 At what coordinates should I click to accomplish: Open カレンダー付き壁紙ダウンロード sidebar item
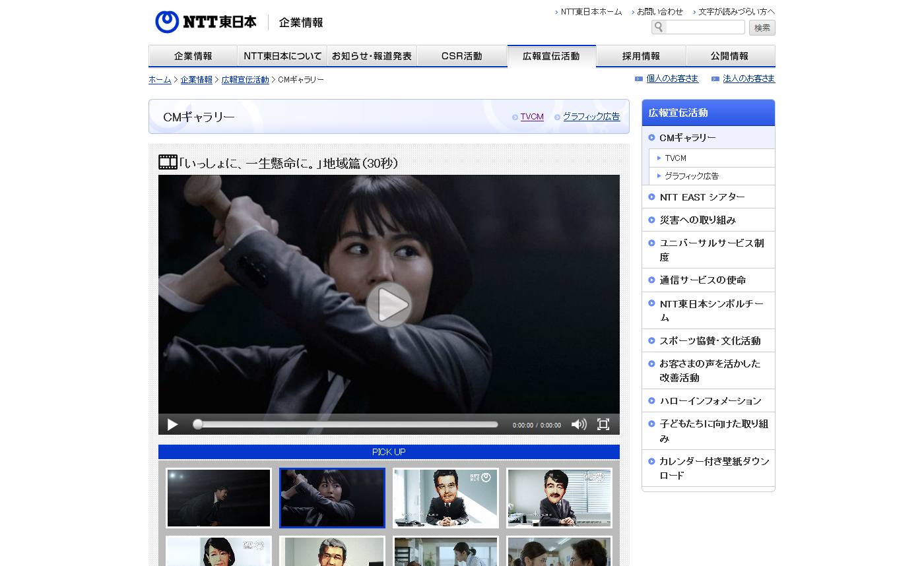708,468
